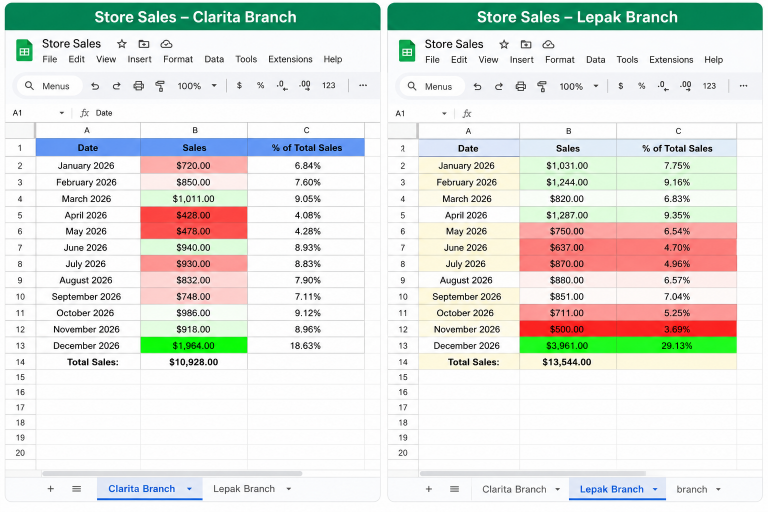Click format as currency icon in Lepak toolbar

(x=621, y=86)
